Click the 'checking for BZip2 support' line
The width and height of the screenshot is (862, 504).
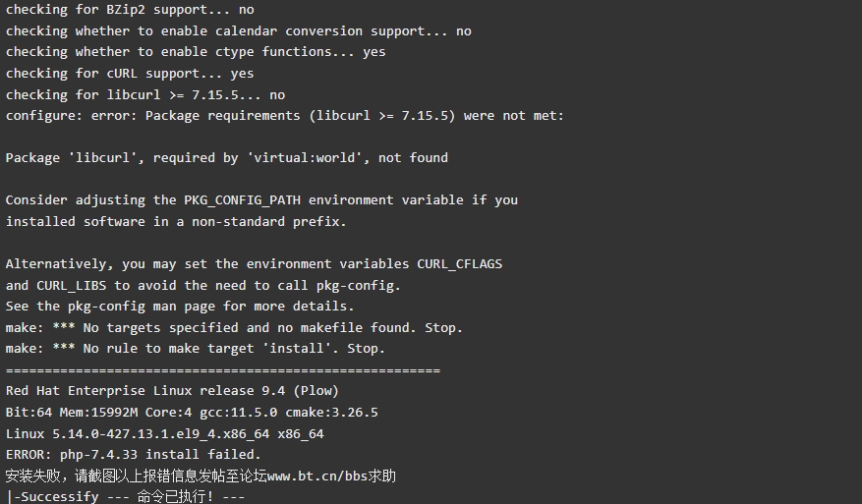pos(130,10)
